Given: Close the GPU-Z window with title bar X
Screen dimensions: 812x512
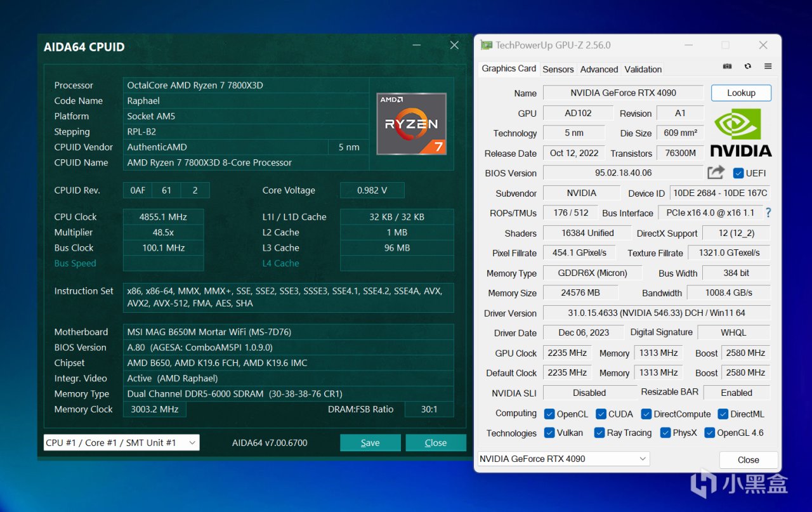Looking at the screenshot, I should pyautogui.click(x=763, y=45).
